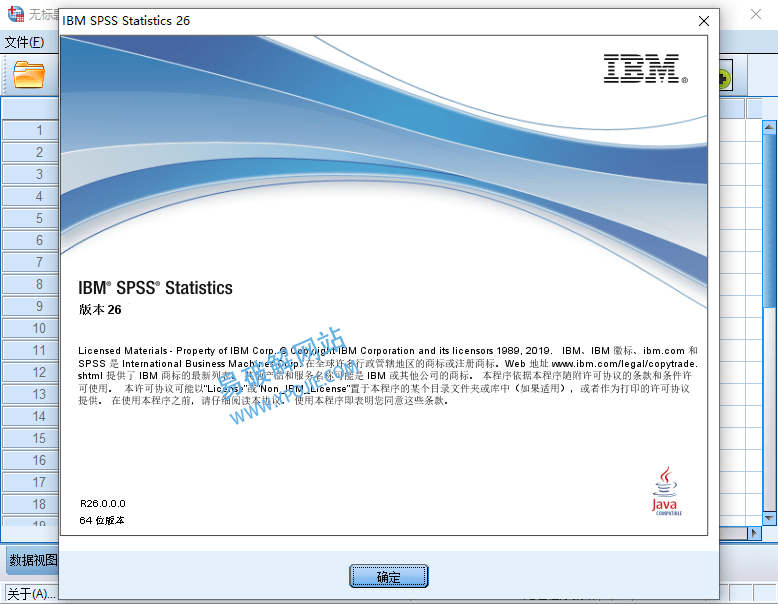
Task: Close the main SPSS window
Action: (x=756, y=14)
